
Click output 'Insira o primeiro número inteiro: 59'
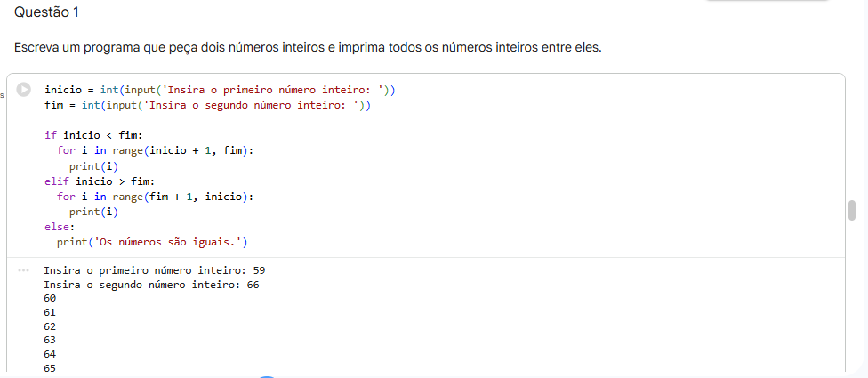coord(155,271)
